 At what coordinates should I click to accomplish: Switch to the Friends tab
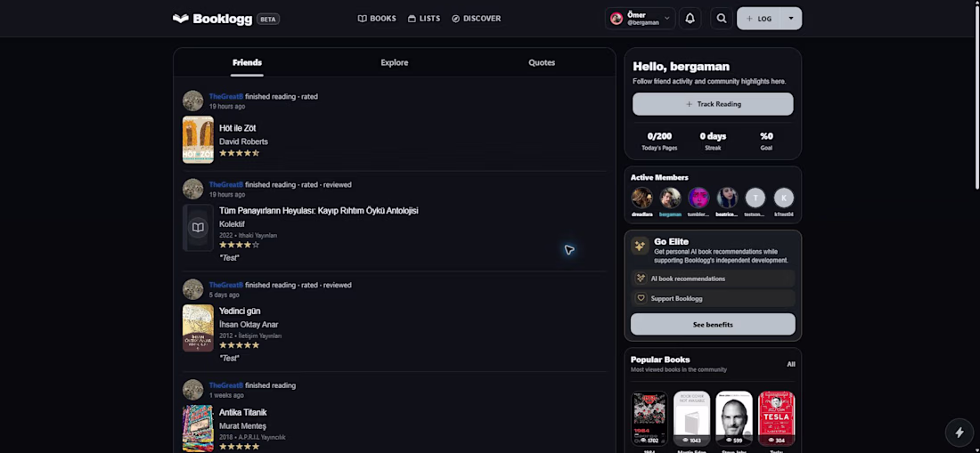click(247, 62)
